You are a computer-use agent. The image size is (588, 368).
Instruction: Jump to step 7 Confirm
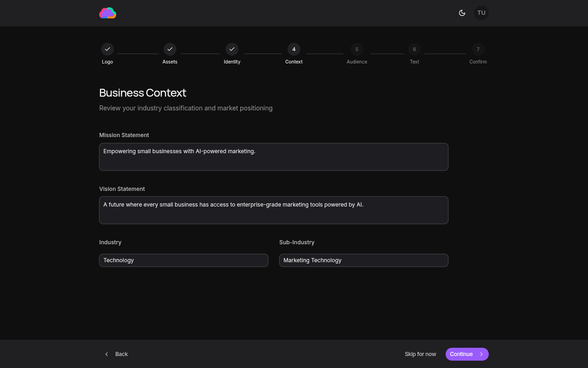pyautogui.click(x=478, y=49)
